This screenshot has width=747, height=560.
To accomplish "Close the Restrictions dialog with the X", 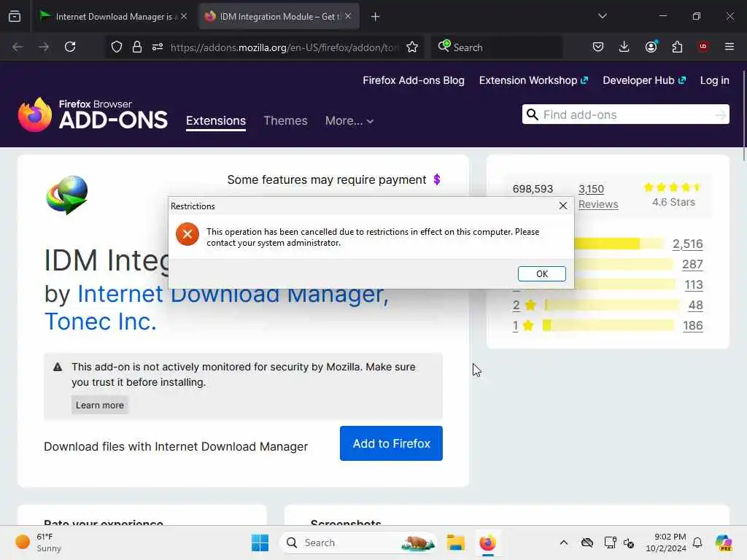I will [x=563, y=206].
